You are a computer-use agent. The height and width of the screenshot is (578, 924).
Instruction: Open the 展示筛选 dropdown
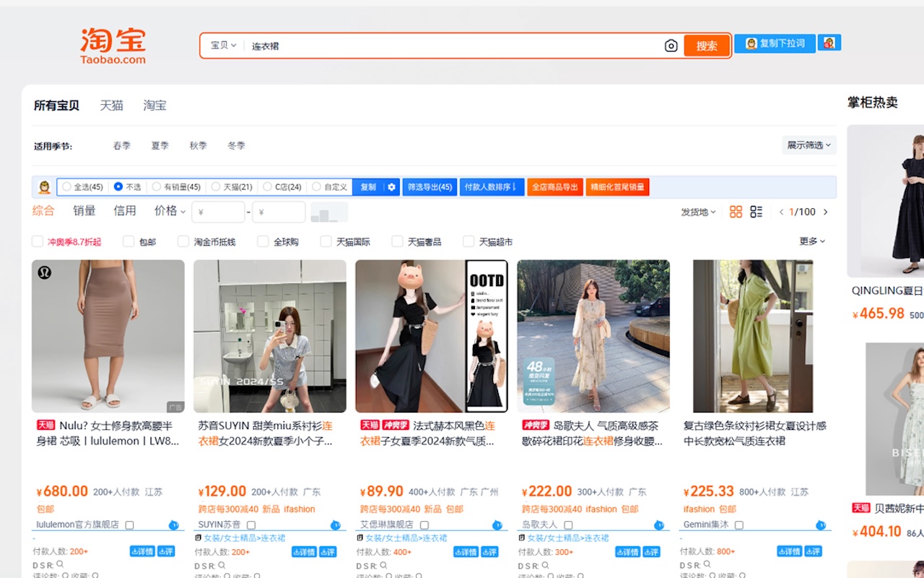tap(808, 144)
